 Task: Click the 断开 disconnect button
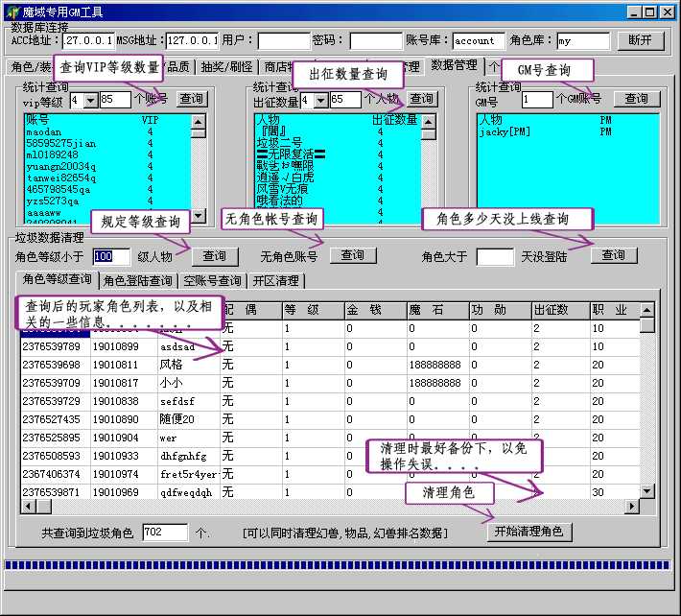pos(640,40)
